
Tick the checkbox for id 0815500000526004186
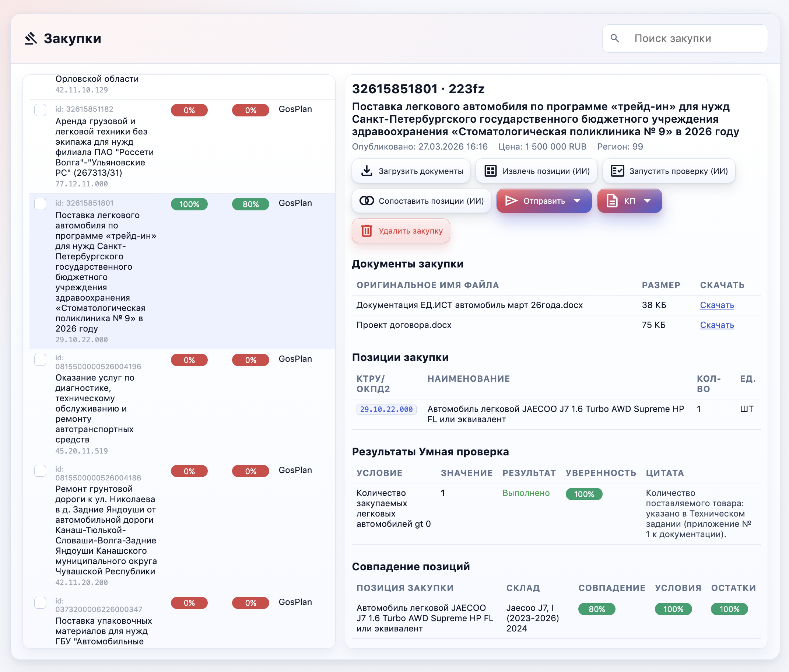point(40,471)
